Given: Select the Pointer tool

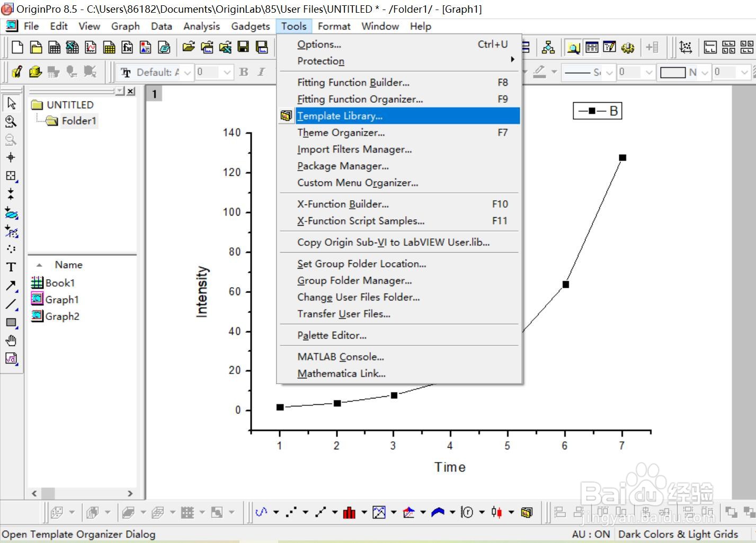Looking at the screenshot, I should pos(11,103).
